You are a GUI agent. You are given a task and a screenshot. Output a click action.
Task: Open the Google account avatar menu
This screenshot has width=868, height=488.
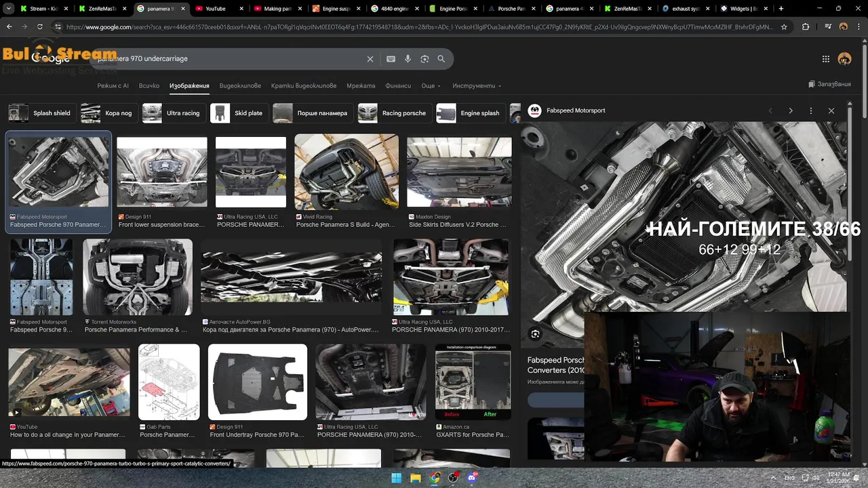coord(844,59)
